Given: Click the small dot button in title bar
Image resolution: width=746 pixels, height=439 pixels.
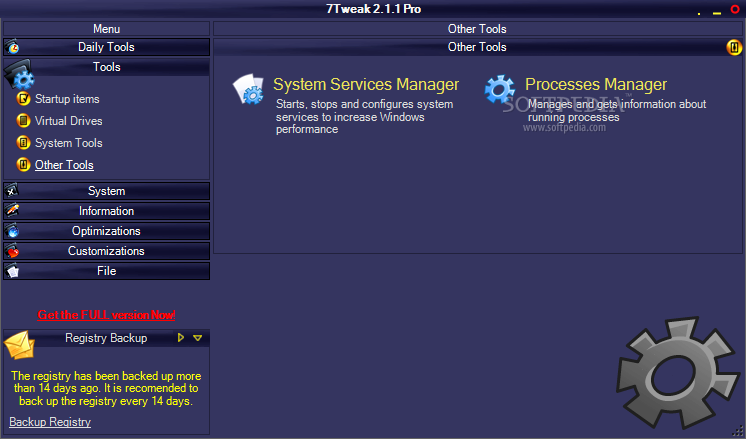Looking at the screenshot, I should click(x=699, y=14).
